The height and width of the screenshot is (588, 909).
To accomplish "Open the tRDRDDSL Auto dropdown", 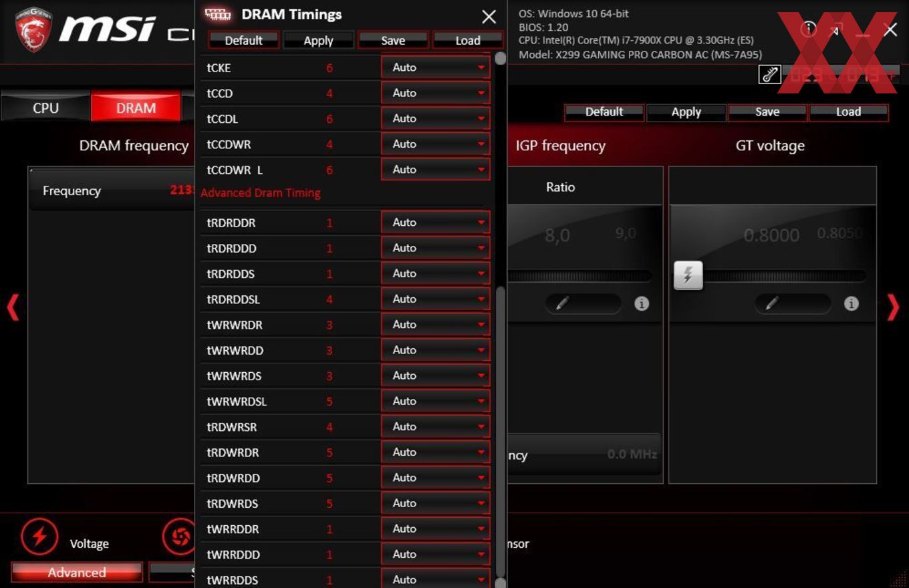I will (436, 299).
